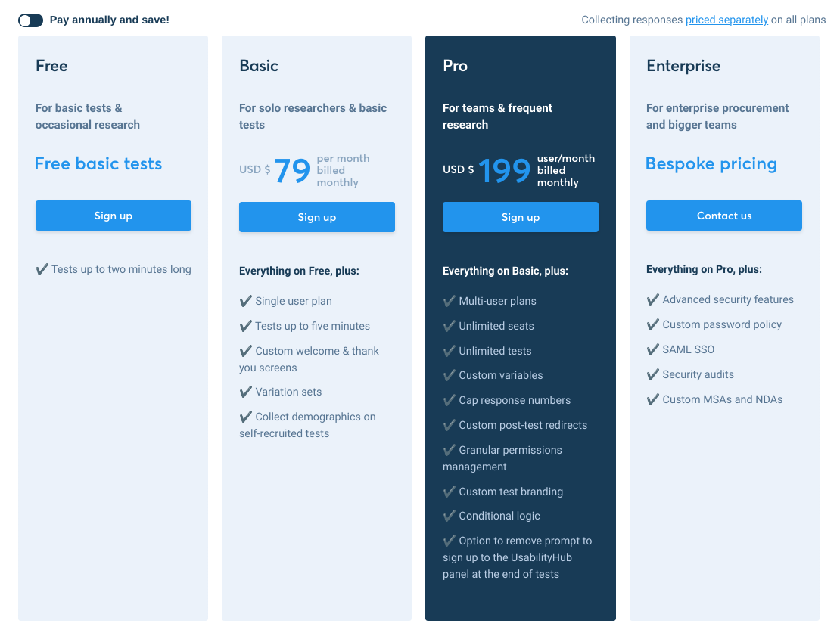This screenshot has height=636, width=840.
Task: Click the 199 price on Pro
Action: [x=505, y=171]
